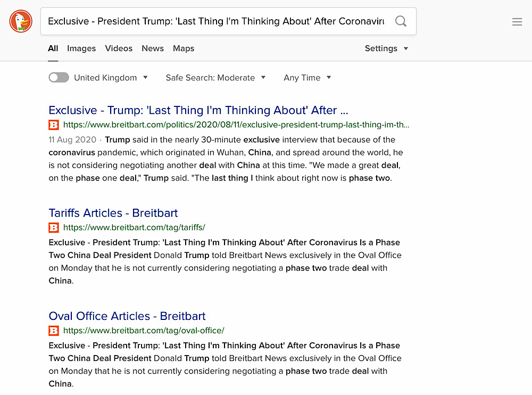
Task: Click the magnifying glass search icon
Action: [401, 21]
